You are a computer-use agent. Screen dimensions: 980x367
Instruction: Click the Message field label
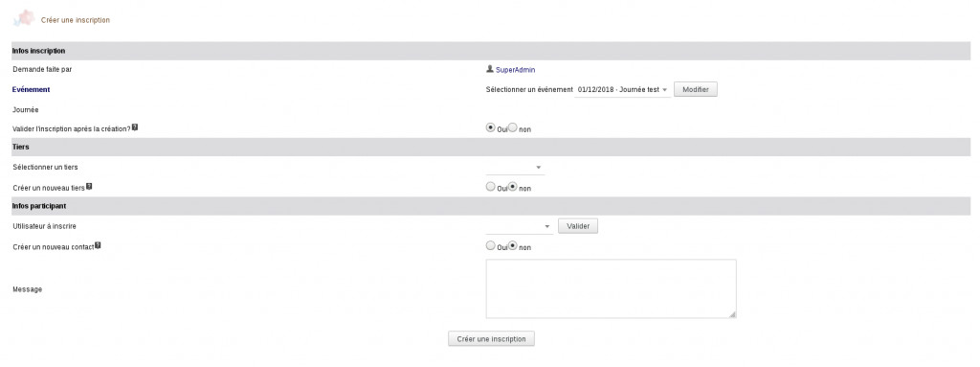(x=28, y=289)
